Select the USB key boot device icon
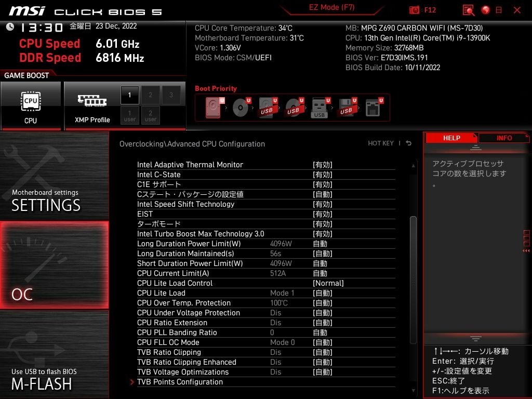532x399 pixels. [x=320, y=108]
